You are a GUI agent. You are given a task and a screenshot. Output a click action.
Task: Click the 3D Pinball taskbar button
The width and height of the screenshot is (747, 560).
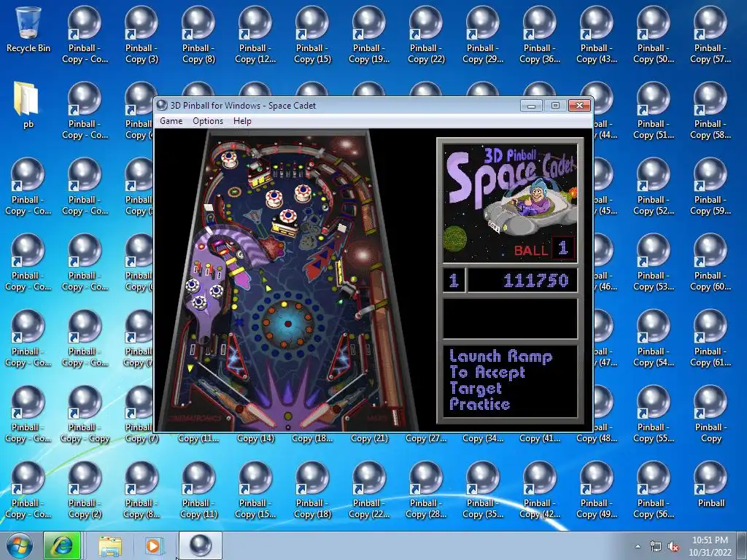click(x=201, y=545)
